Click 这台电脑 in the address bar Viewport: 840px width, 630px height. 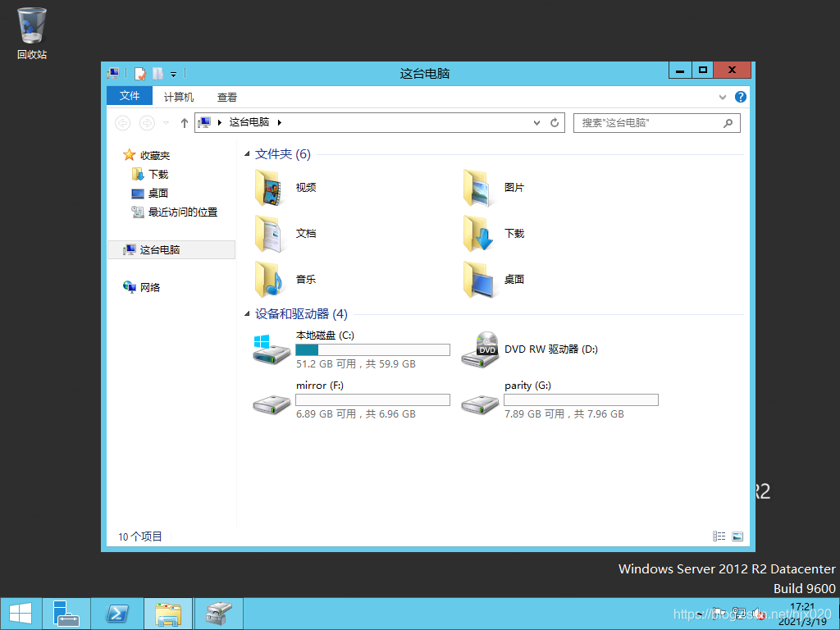pos(249,122)
